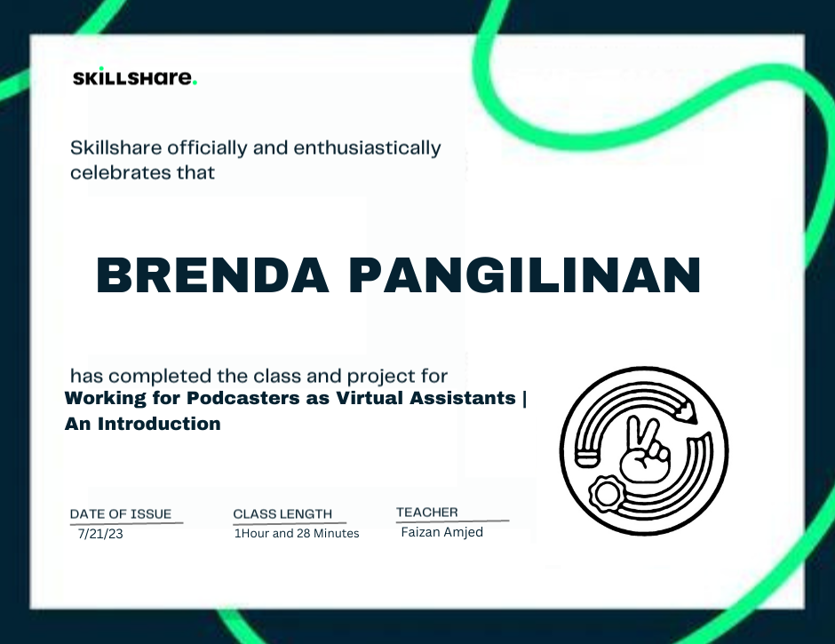Click the An Introduction subtitle text
This screenshot has width=835, height=644.
click(142, 425)
